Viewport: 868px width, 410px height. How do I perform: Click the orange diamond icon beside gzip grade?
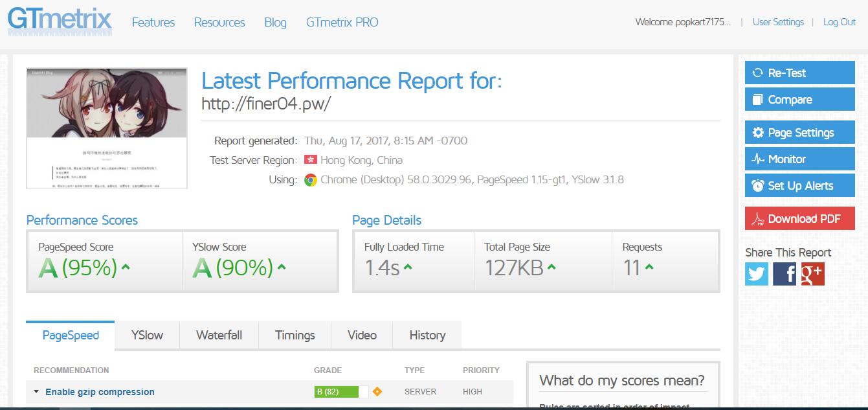click(x=377, y=391)
